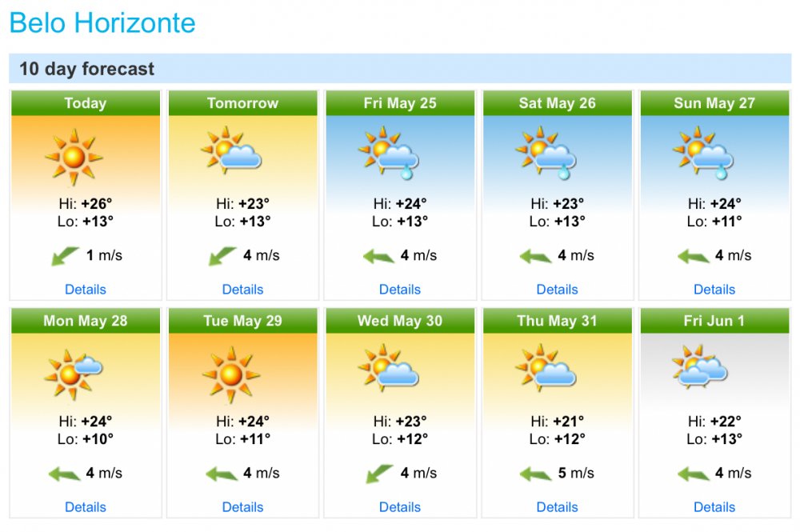This screenshot has width=800, height=532.
Task: Click the weather icon for Sun May 27
Action: (x=703, y=152)
